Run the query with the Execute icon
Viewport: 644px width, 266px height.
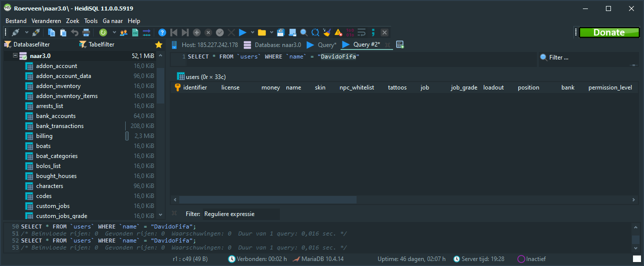[x=242, y=32]
